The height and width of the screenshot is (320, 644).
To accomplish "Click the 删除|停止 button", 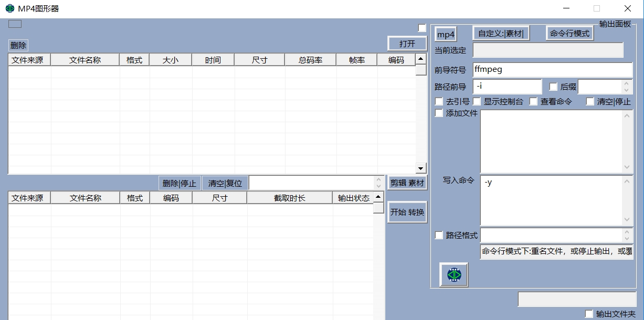I will coord(179,183).
